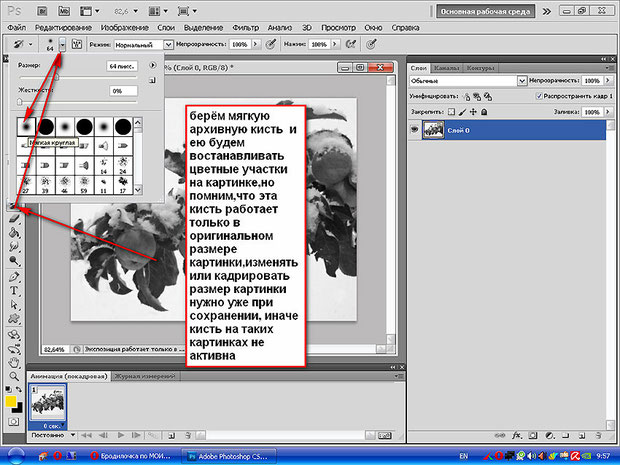Toggle the brush panel icon in options bar
Viewport: 620px width, 465px height.
tap(77, 44)
